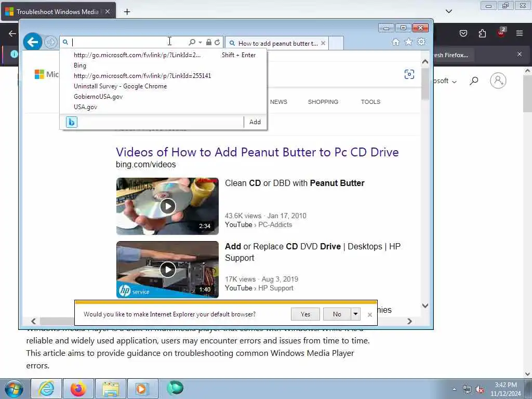Open the Firefox list all tabs chevron
532x399 pixels.
pos(449,11)
